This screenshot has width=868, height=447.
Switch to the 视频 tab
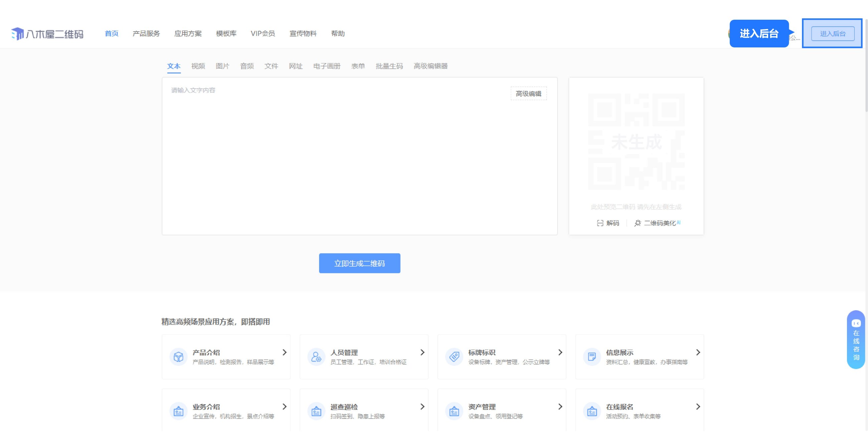click(198, 66)
